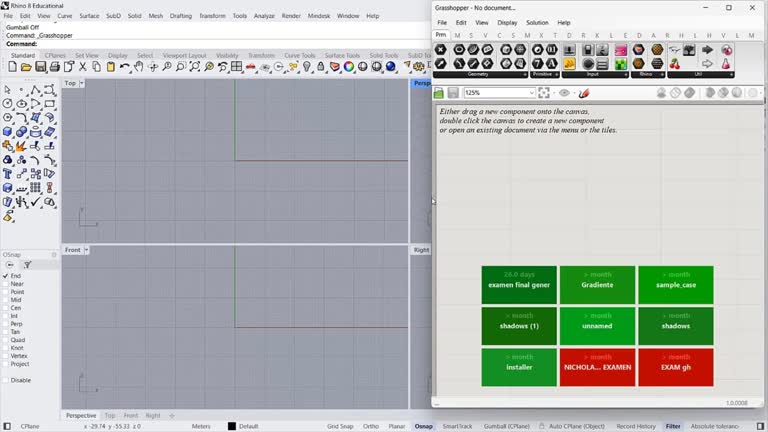768x432 pixels.
Task: Switch to the Curve Tools toolbar tab
Action: tap(299, 56)
